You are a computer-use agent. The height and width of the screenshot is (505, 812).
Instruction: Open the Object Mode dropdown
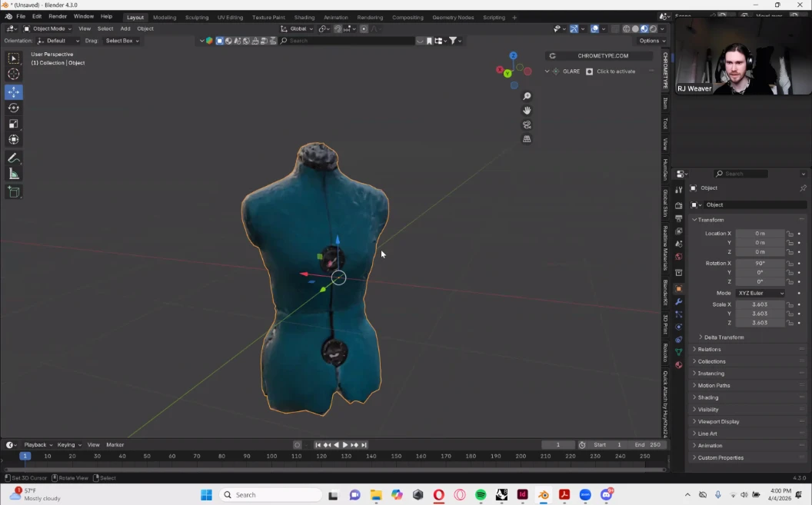point(48,28)
